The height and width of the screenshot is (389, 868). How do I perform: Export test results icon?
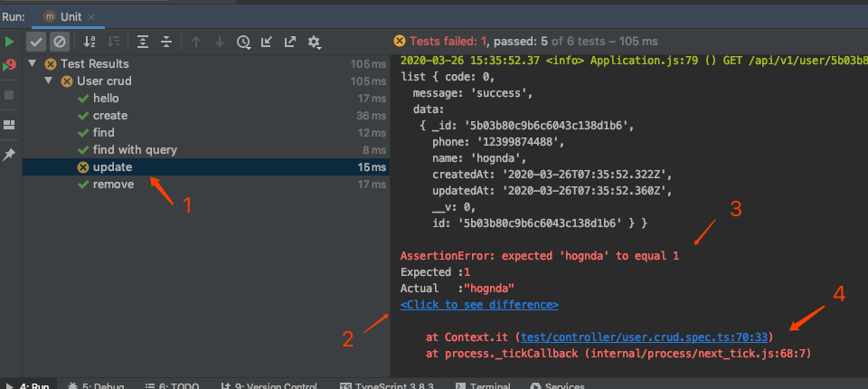(x=290, y=42)
